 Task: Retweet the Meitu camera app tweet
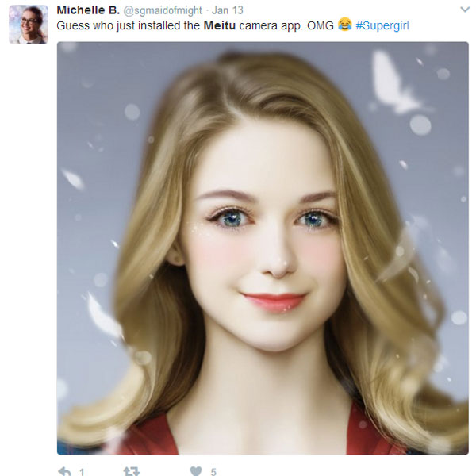click(131, 470)
